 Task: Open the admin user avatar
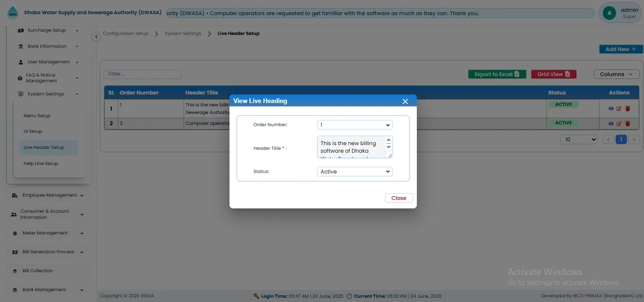(609, 13)
